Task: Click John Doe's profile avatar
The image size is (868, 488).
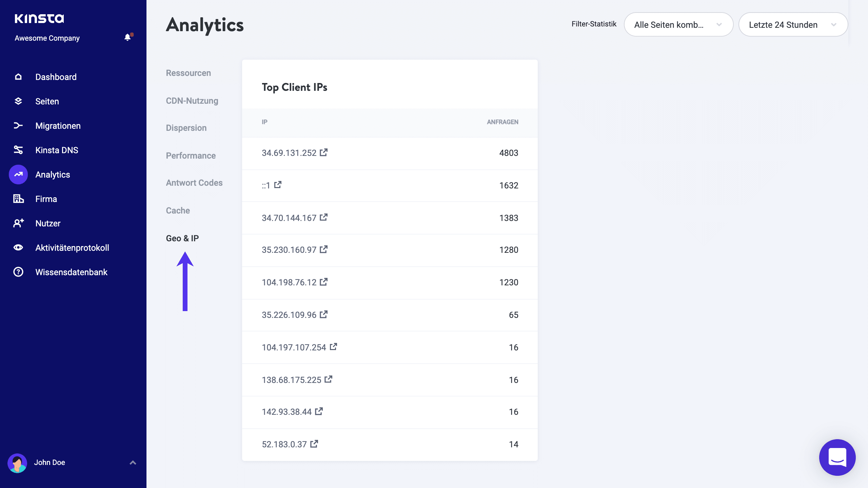Action: (x=17, y=463)
